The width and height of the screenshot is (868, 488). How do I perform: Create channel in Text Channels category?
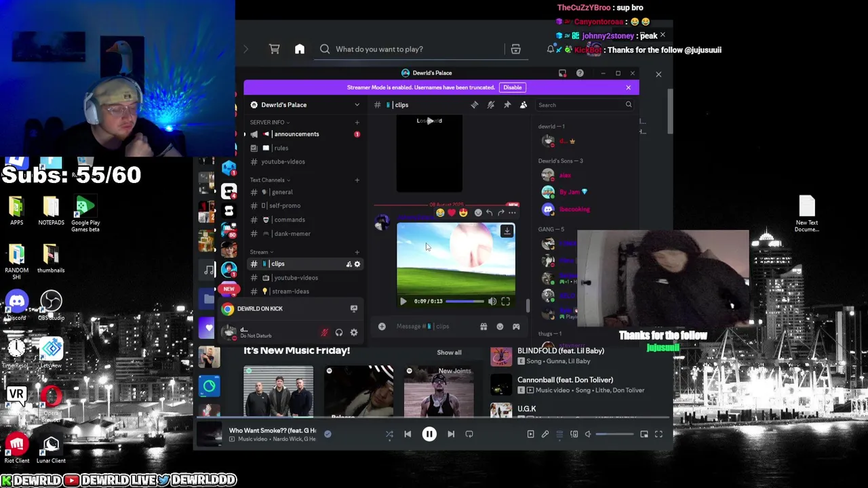tap(357, 180)
